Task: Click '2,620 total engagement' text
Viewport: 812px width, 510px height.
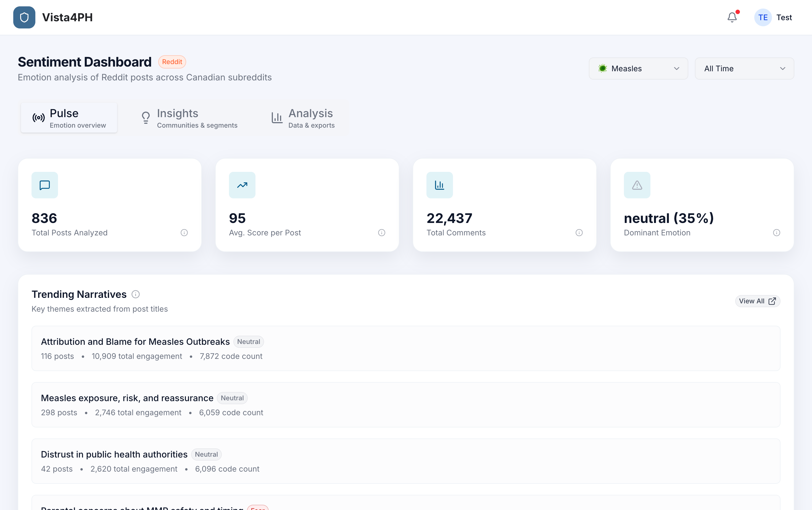Action: coord(134,469)
